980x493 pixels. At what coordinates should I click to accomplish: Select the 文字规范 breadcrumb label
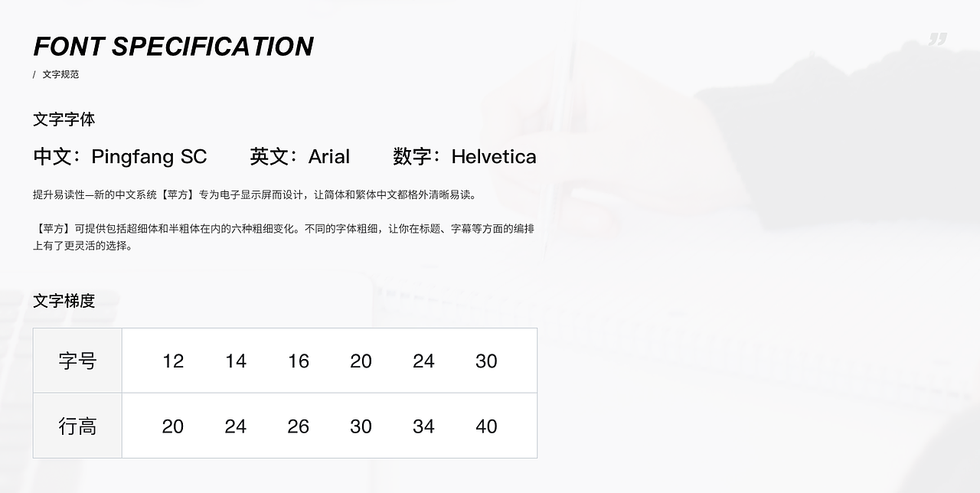[60, 74]
